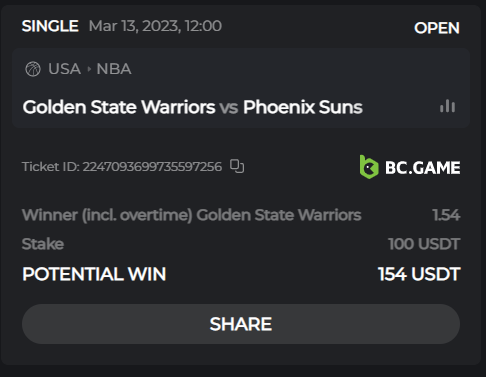Click the SINGLE bet type label

[x=50, y=26]
